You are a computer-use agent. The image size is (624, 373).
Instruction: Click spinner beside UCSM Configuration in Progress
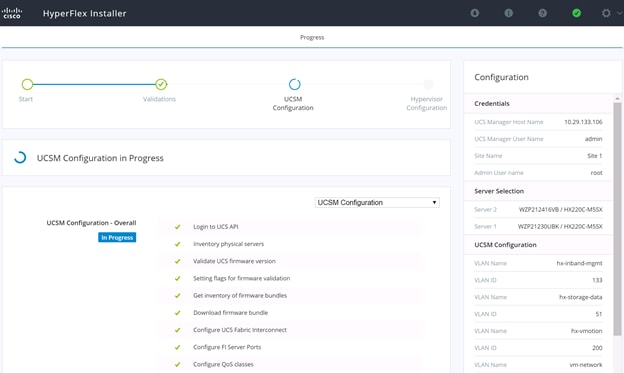point(20,158)
